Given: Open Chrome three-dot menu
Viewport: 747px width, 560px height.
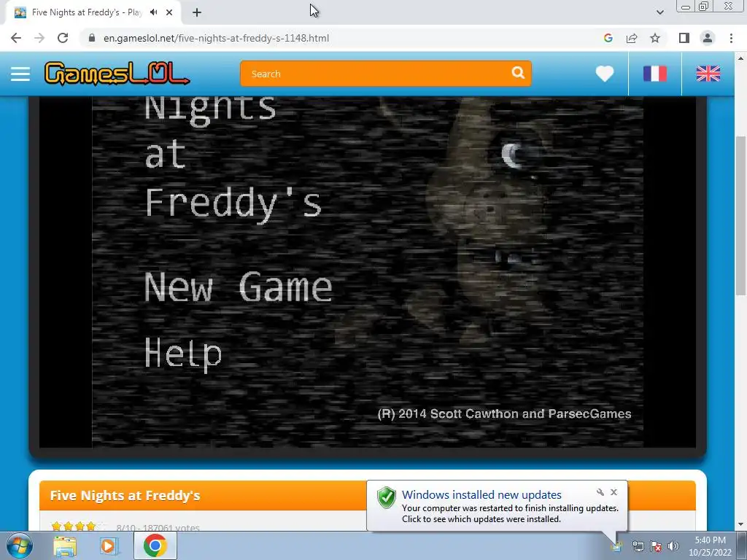Looking at the screenshot, I should 731,38.
